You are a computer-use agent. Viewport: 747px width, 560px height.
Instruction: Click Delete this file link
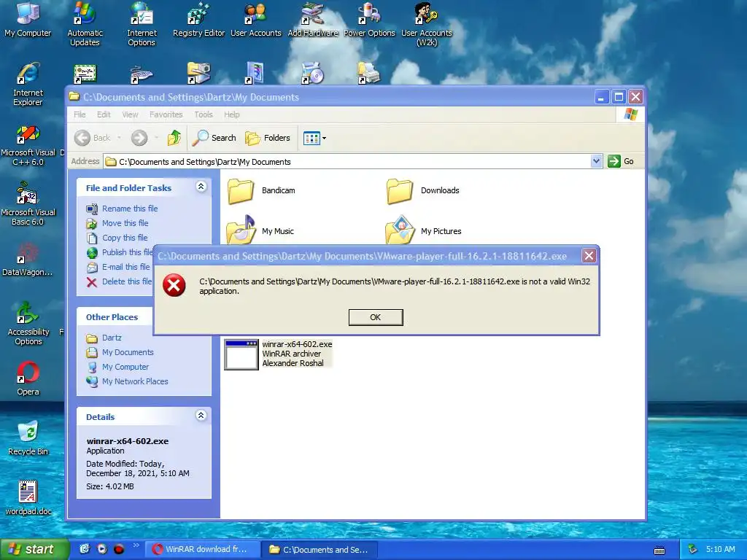(x=127, y=281)
